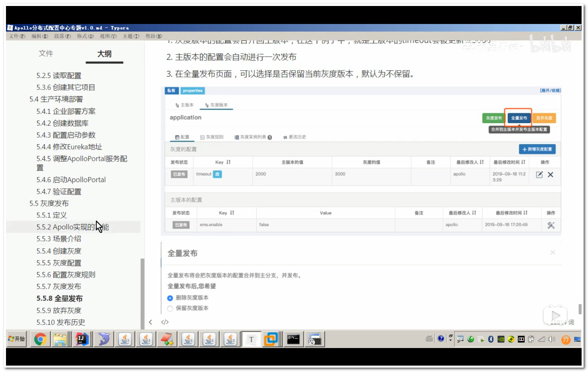This screenshot has height=372, width=588.
Task: Click the orange 77 tray icon
Action: point(566,340)
